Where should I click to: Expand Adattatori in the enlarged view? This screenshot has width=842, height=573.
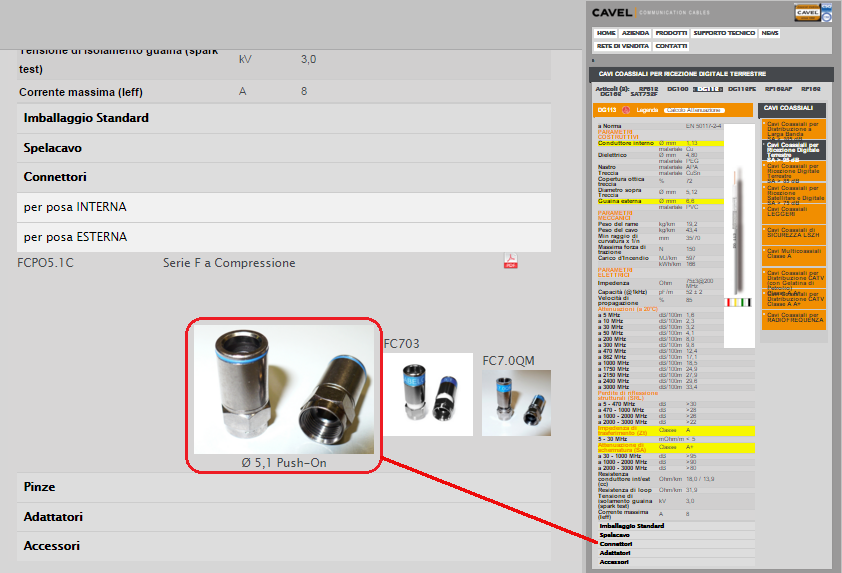(x=284, y=517)
